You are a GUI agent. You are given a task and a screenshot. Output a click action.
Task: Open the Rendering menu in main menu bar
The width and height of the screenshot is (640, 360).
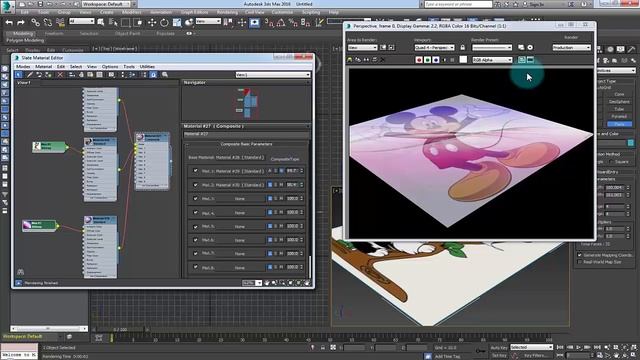[227, 12]
